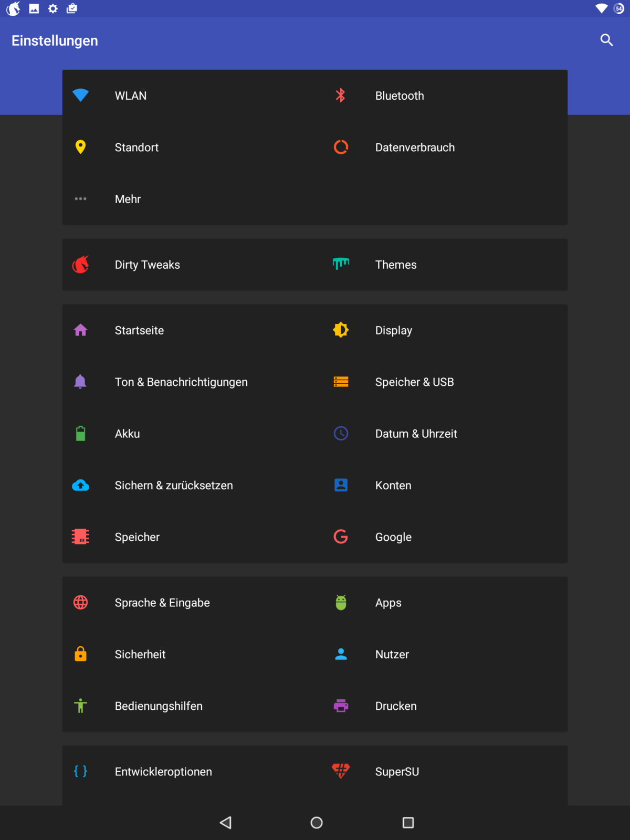Image resolution: width=630 pixels, height=840 pixels.
Task: Tap the Dirty Tweaks unicorn icon
Action: pos(80,265)
